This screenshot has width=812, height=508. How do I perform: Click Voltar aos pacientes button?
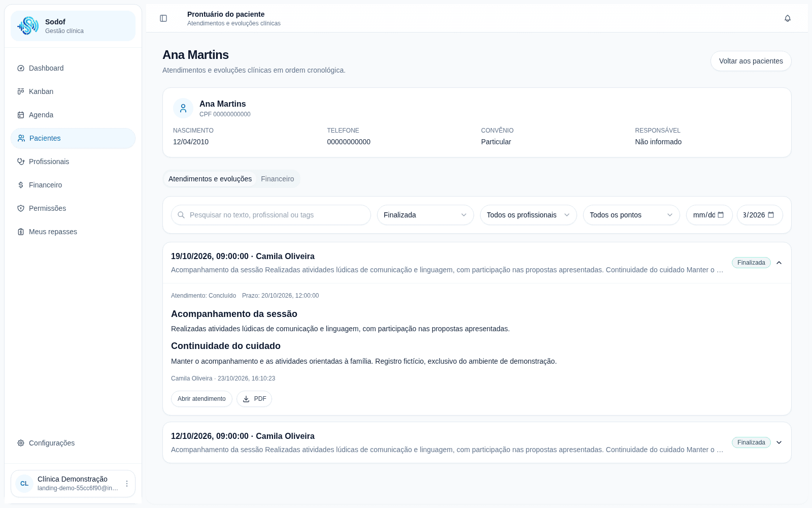click(x=751, y=61)
